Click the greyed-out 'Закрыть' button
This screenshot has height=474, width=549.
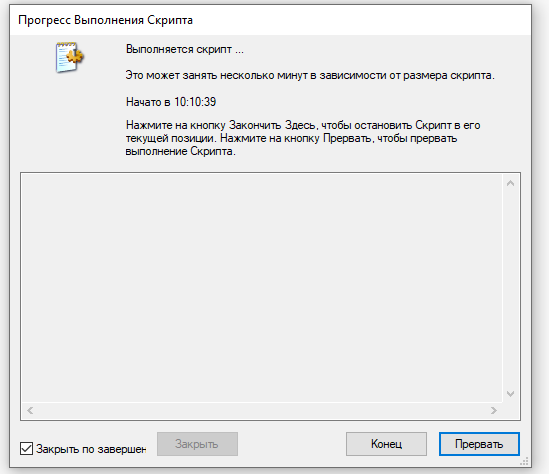point(197,444)
